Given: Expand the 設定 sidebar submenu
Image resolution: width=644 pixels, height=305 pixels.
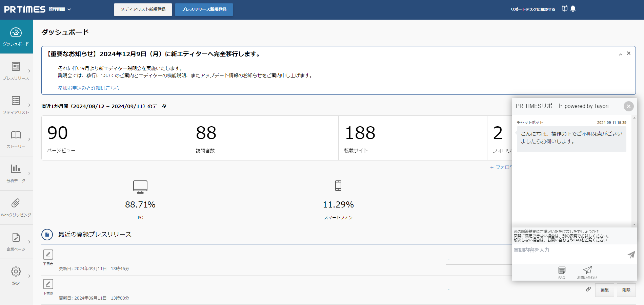Looking at the screenshot, I should [x=29, y=276].
